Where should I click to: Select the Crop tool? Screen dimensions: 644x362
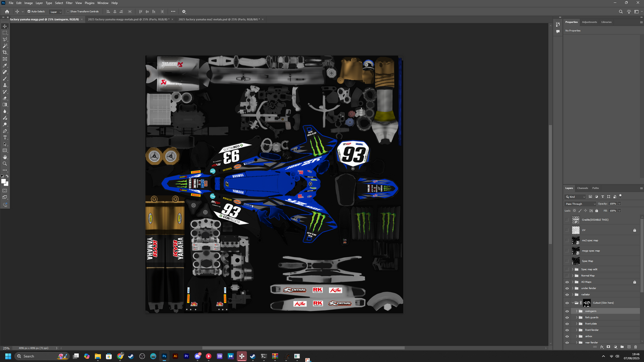[x=5, y=52]
